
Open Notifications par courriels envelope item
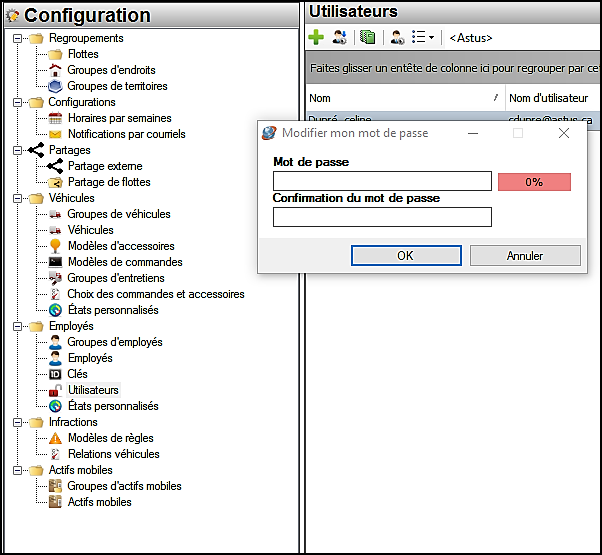click(126, 134)
